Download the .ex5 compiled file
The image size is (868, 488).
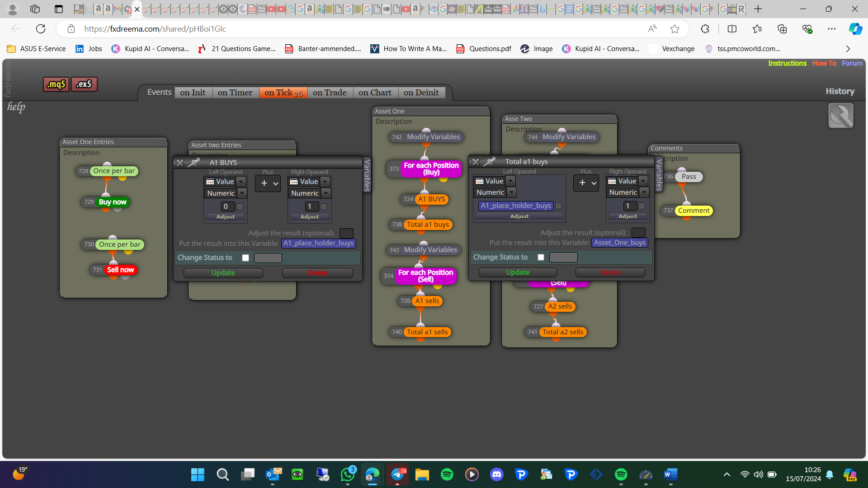point(84,84)
